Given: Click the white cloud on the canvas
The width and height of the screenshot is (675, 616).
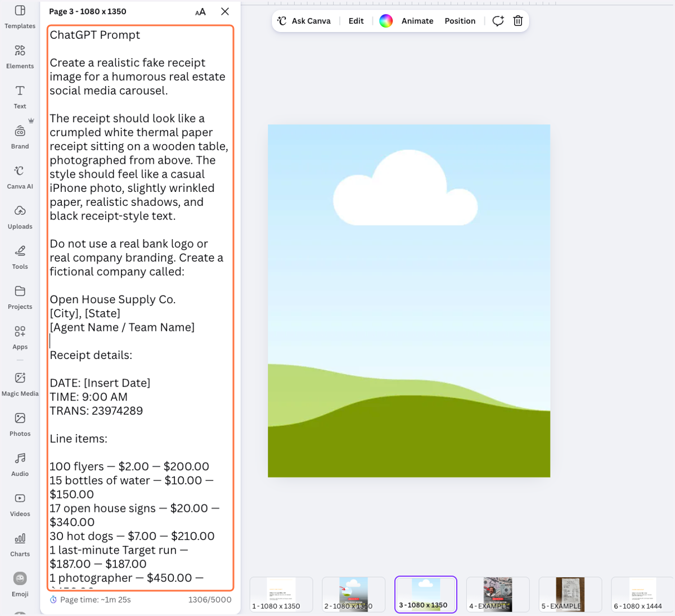Looking at the screenshot, I should click(x=405, y=191).
